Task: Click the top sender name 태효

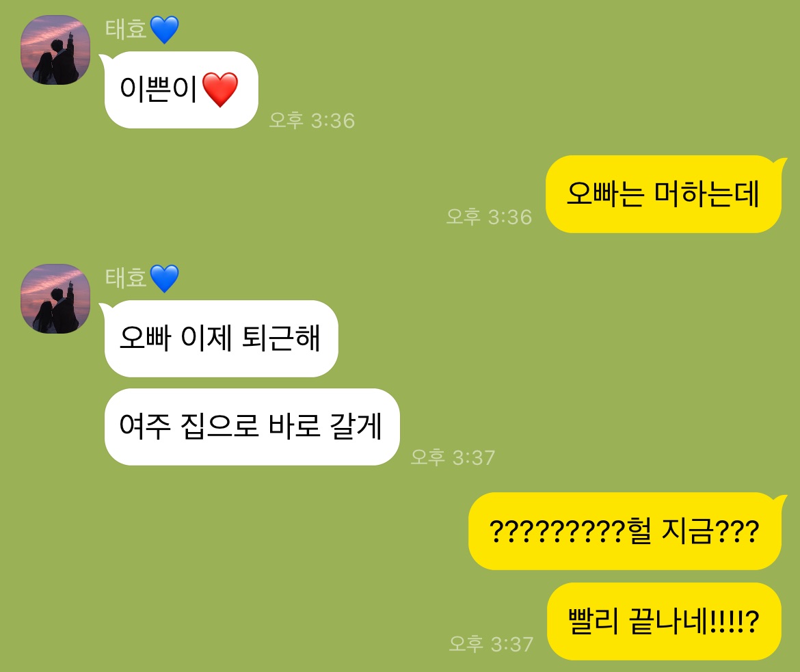Action: [126, 29]
